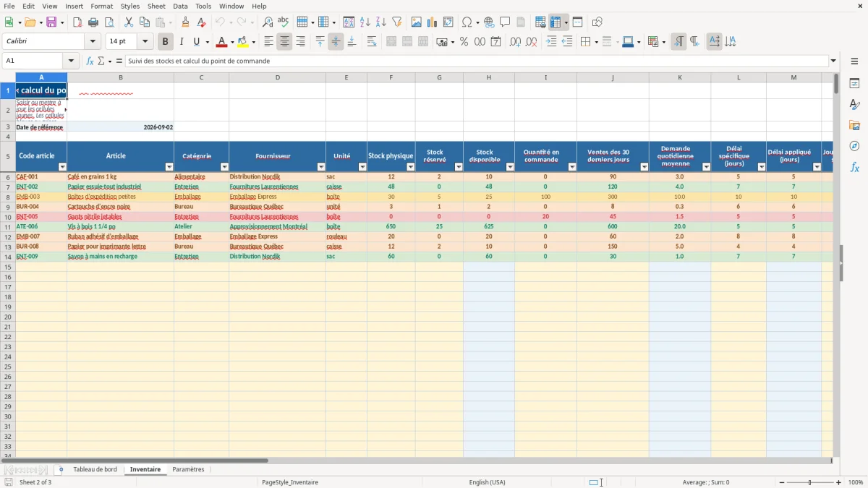Viewport: 868px width, 488px height.
Task: Run the Spelling check icon
Action: [x=284, y=22]
